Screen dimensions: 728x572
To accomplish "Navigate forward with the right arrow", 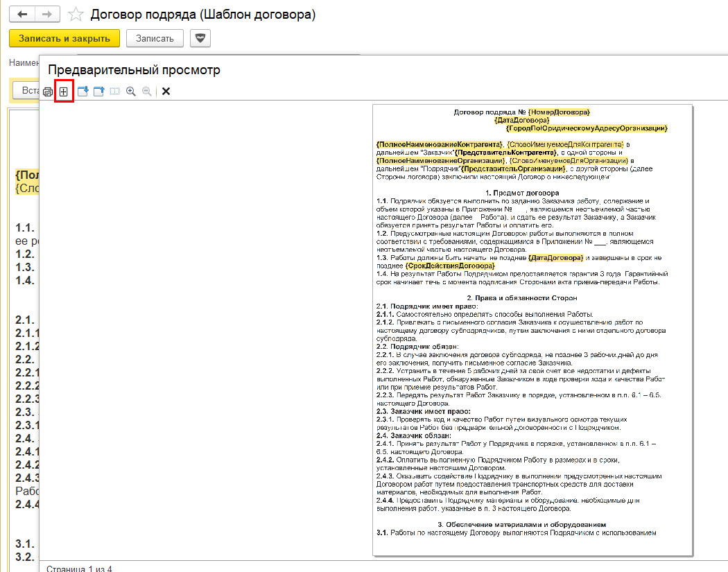I will 47,15.
